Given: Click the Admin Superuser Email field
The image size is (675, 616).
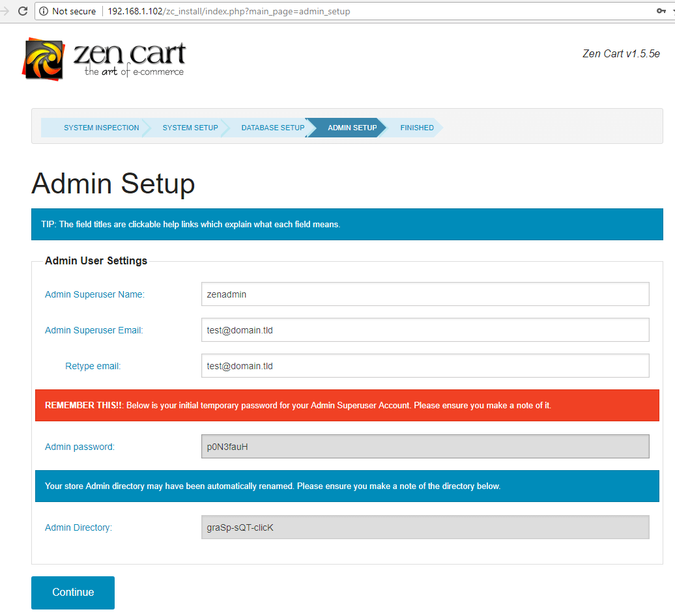Looking at the screenshot, I should (425, 330).
